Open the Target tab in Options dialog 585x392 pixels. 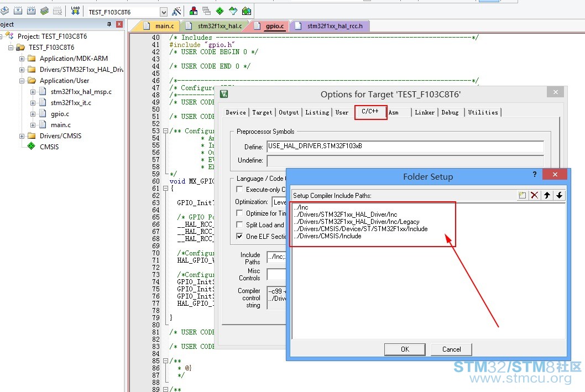pos(262,112)
